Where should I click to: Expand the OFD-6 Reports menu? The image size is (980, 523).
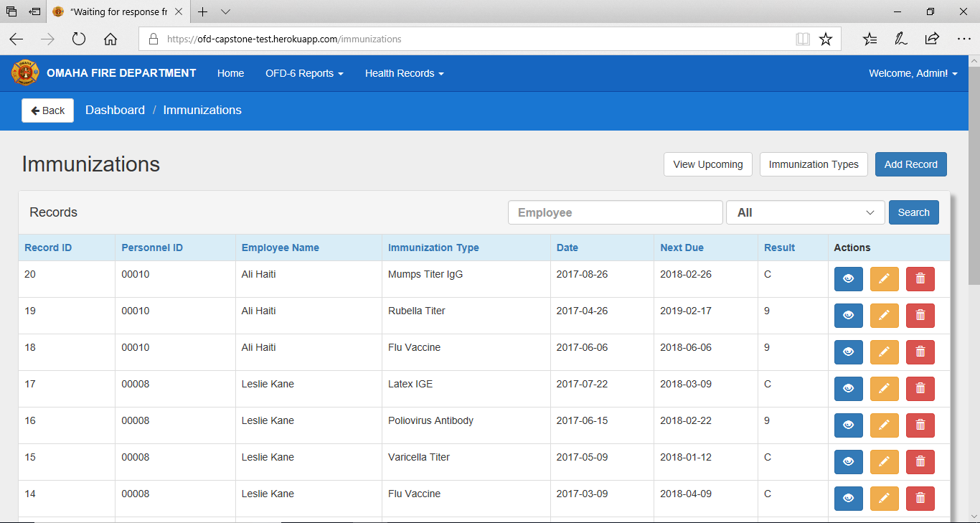(304, 73)
